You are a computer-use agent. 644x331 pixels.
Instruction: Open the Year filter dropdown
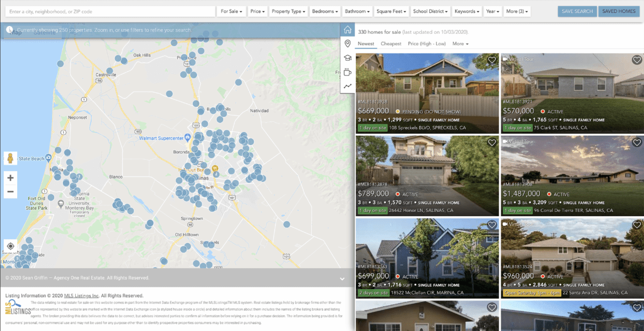click(x=493, y=11)
